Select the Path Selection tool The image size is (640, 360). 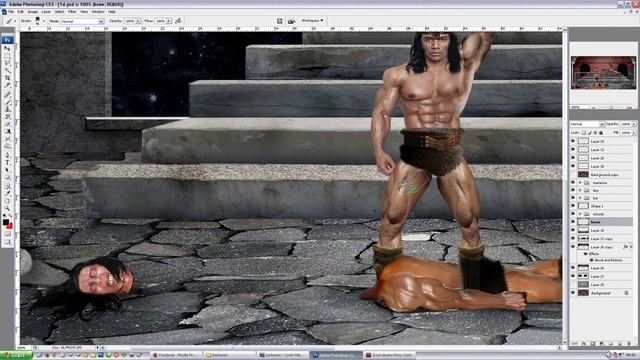(7, 170)
